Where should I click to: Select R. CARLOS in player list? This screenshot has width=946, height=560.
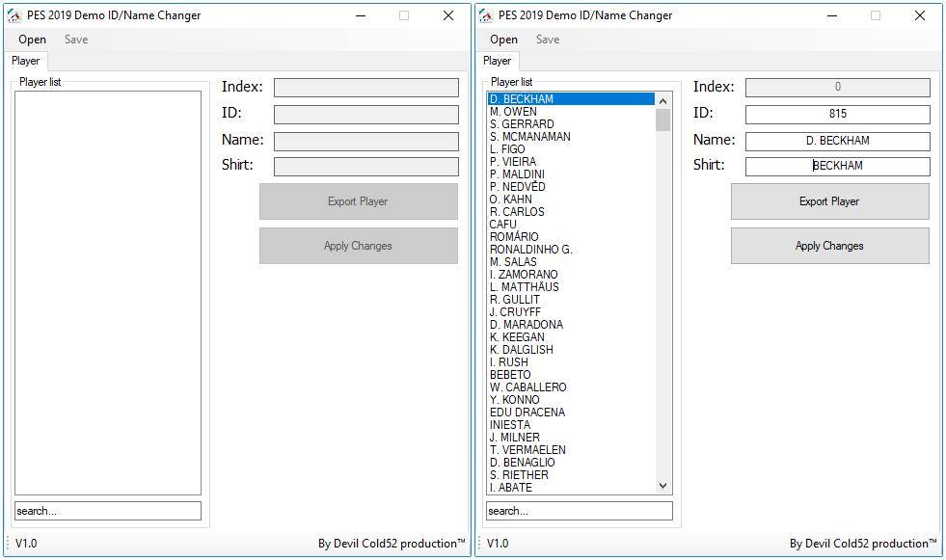click(x=571, y=212)
